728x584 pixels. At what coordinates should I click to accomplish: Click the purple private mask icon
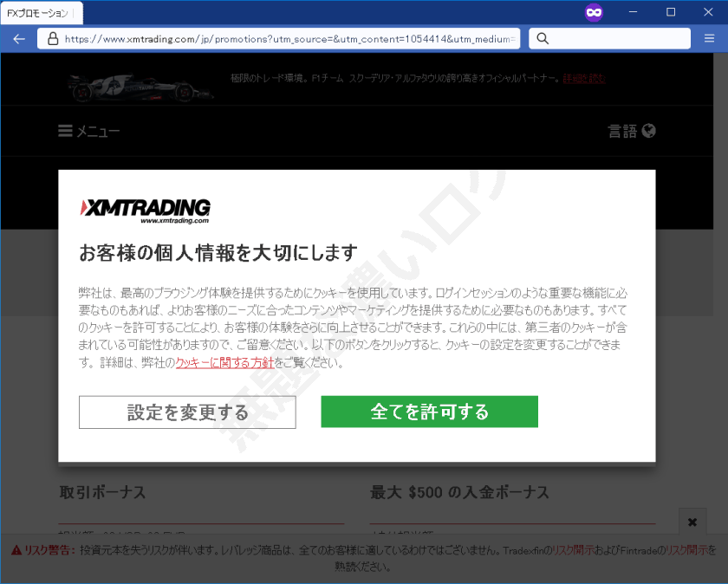pyautogui.click(x=594, y=12)
